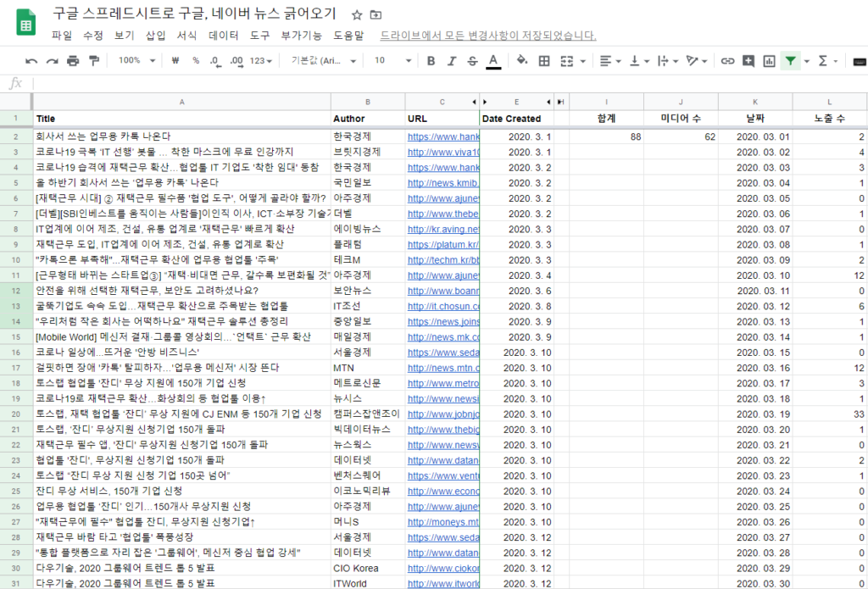Image resolution: width=868 pixels, height=589 pixels.
Task: Select the 'Date Created' header cell
Action: [516, 119]
